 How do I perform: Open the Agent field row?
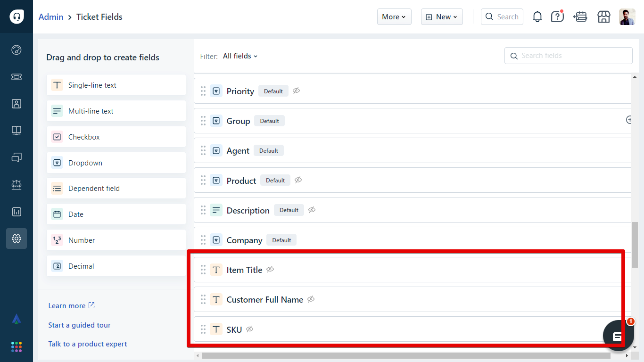point(413,150)
